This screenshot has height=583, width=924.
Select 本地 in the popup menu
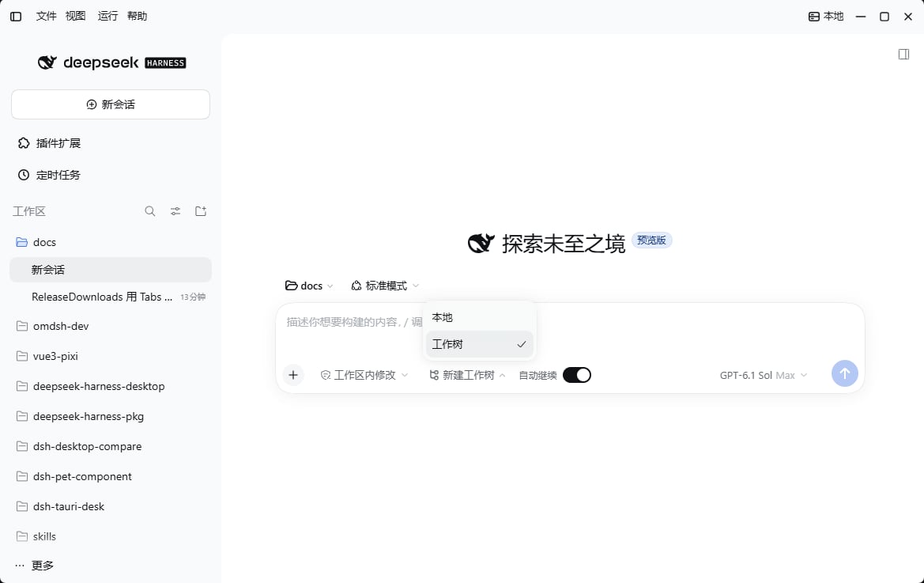[479, 318]
